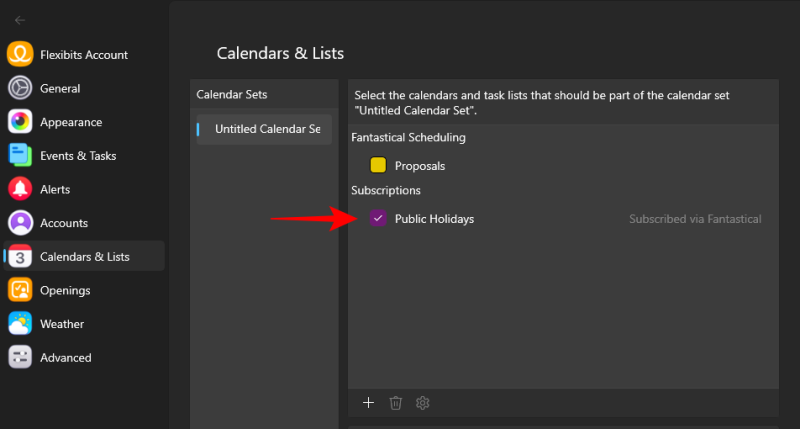Uncheck the Public Holidays checkbox

tap(378, 218)
